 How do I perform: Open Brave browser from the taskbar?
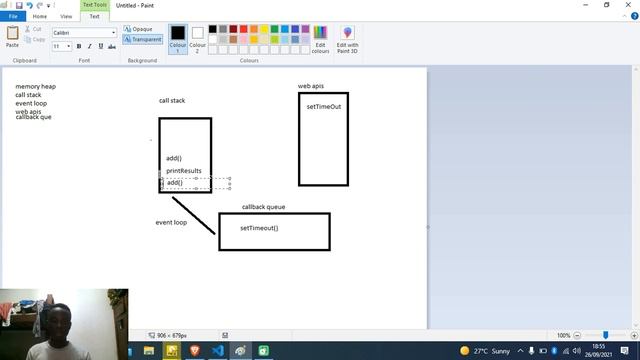pos(195,351)
